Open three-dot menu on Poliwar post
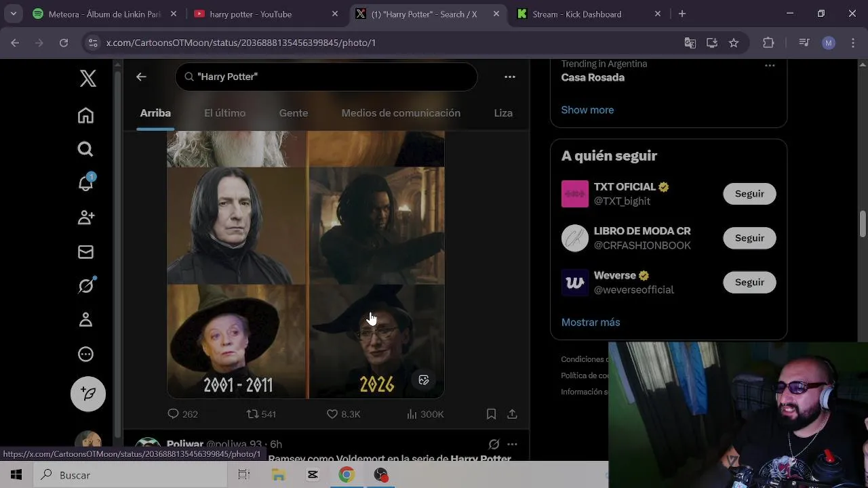 512,445
